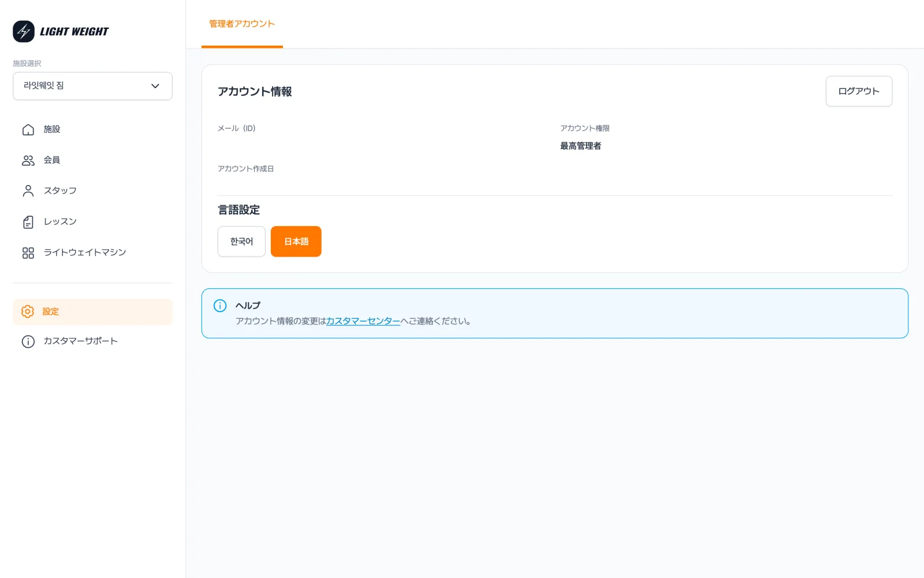924x578 pixels.
Task: Click the LIGHT WEIGHT brand text
Action: 74,32
